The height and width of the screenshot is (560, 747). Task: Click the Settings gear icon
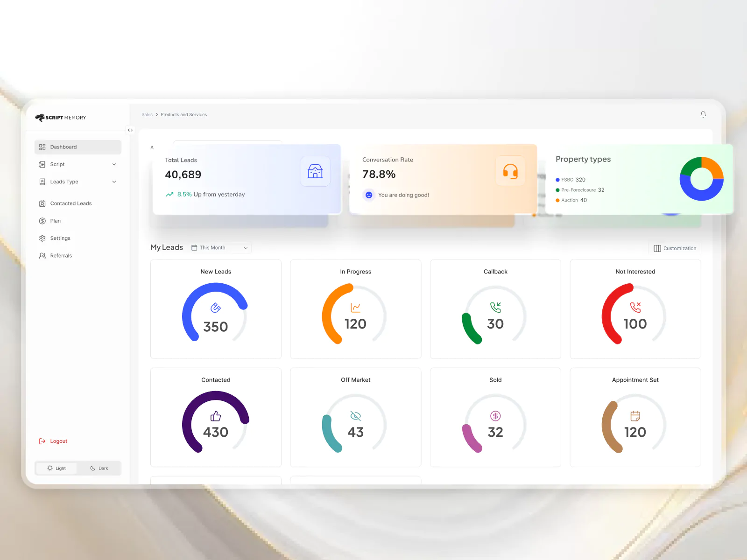coord(42,238)
